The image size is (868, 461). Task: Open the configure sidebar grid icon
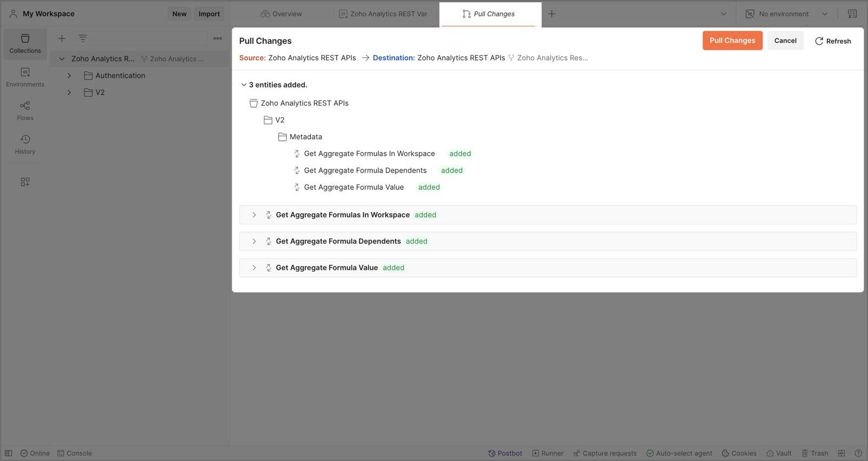click(25, 182)
